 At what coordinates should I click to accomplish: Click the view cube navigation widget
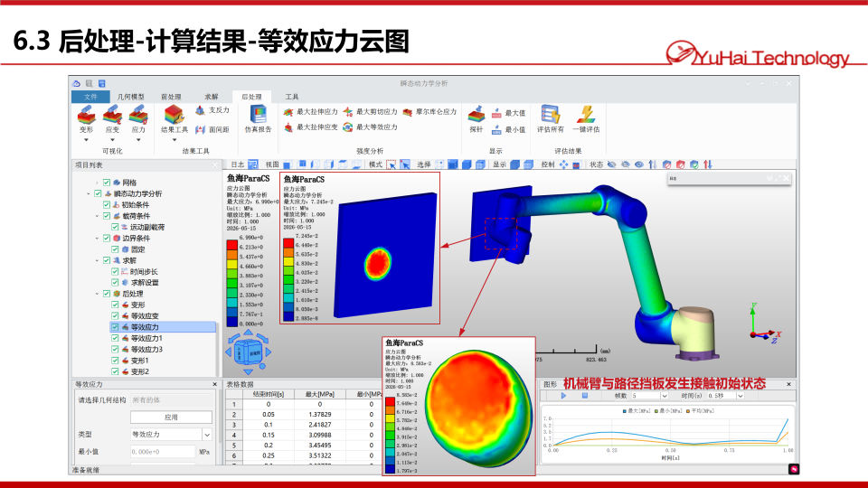[248, 352]
